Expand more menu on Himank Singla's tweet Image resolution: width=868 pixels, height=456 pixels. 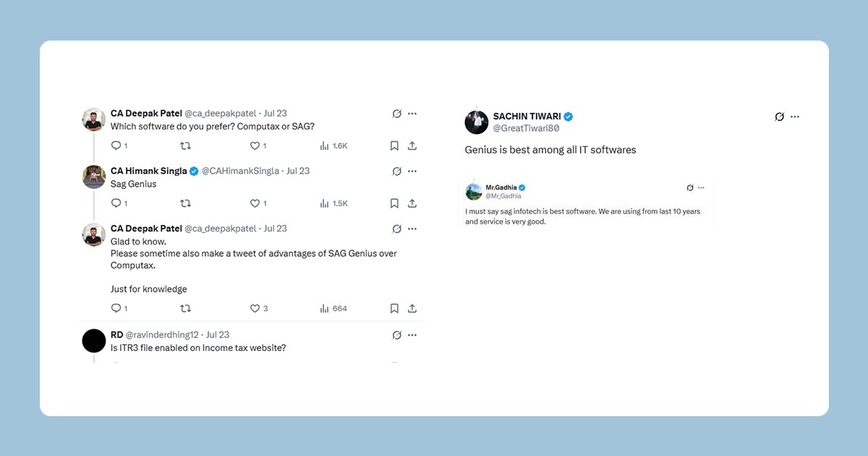pyautogui.click(x=412, y=172)
